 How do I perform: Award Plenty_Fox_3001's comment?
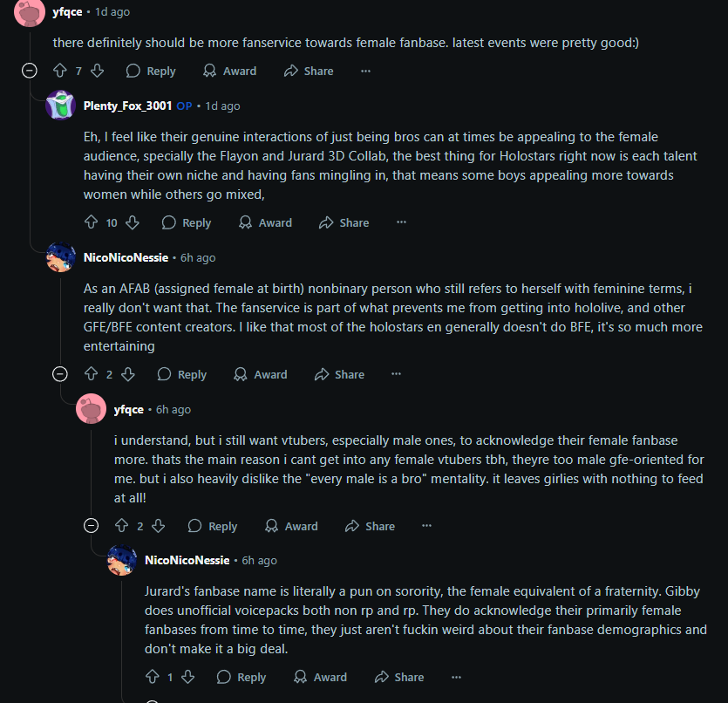tap(266, 222)
